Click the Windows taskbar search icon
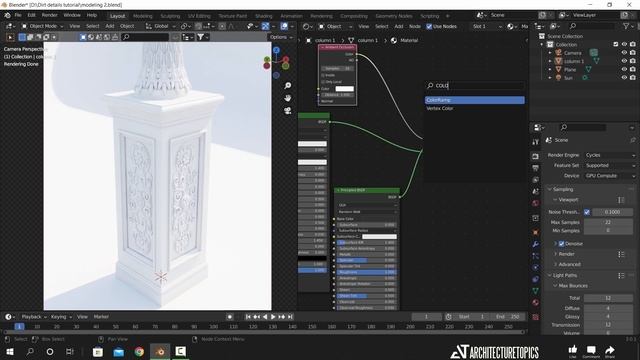 click(x=30, y=351)
